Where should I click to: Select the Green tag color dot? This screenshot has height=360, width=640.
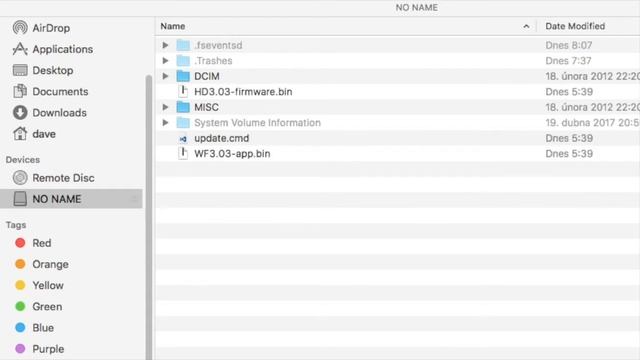[x=20, y=306]
